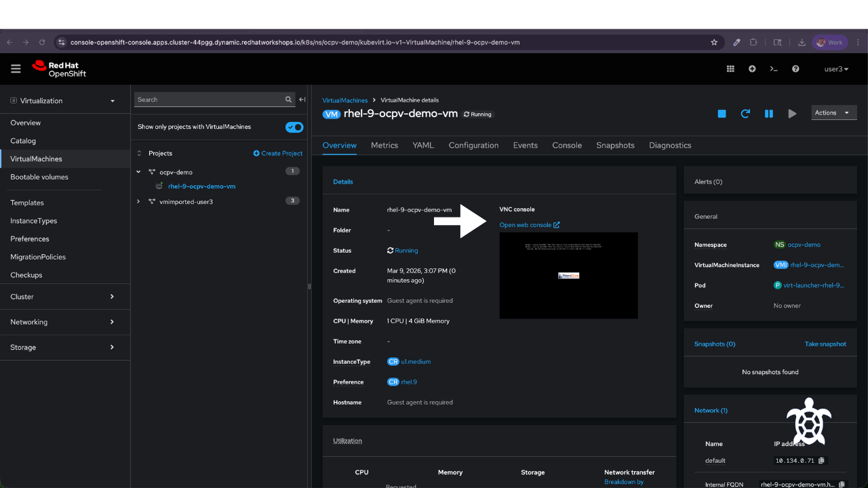
Task: Click the Create Project plus link
Action: click(278, 153)
